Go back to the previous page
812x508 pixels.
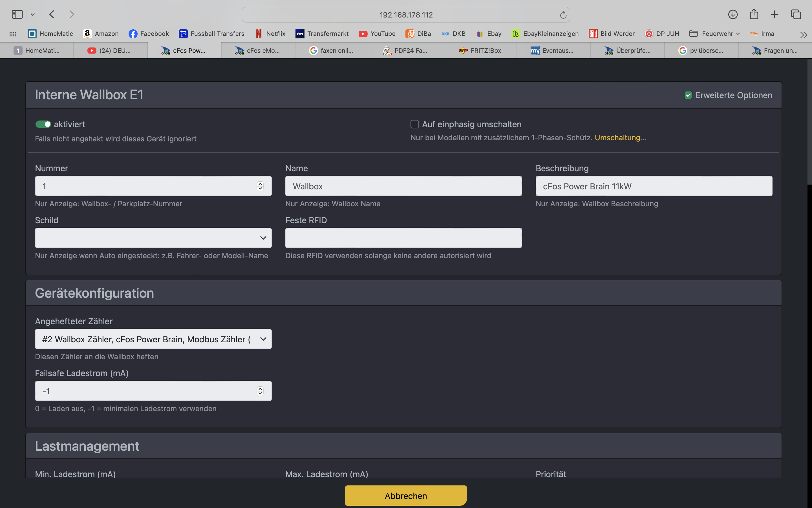tap(52, 14)
